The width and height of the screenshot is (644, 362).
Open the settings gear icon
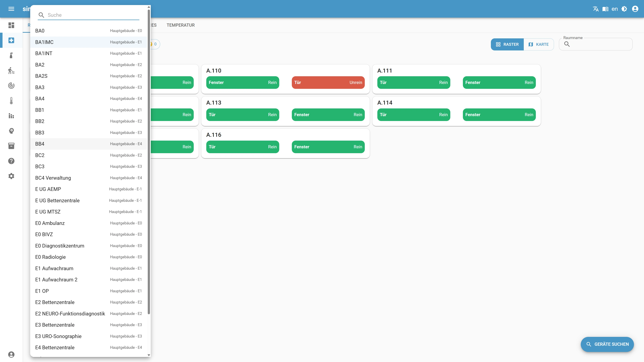tap(11, 176)
